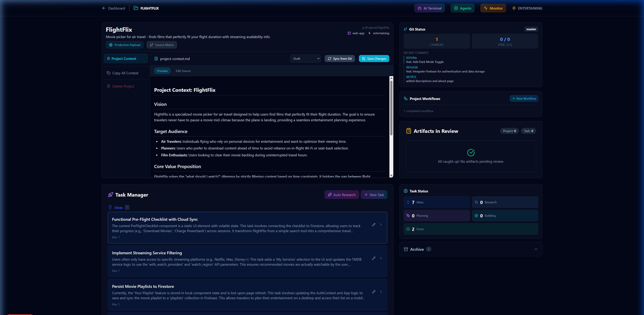Click Copy All Context

click(122, 73)
